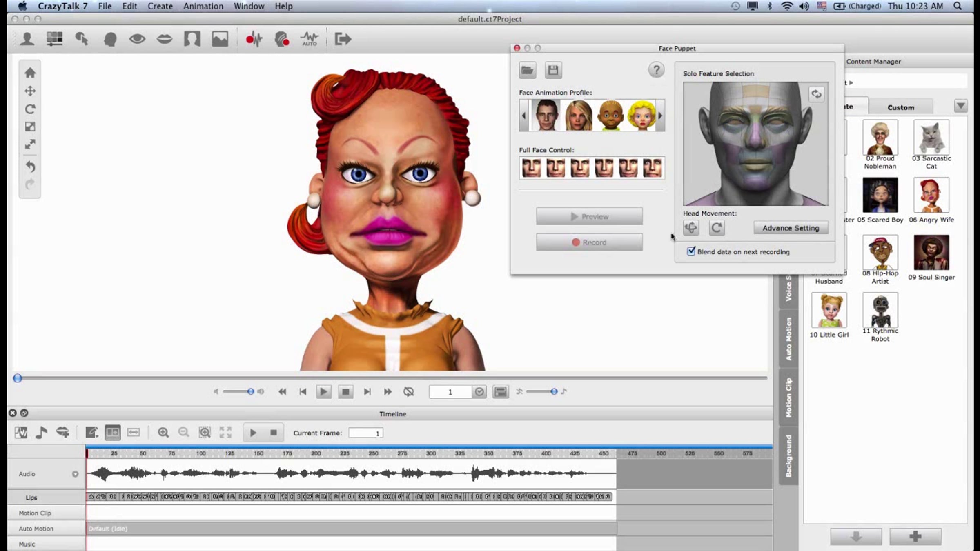This screenshot has height=551, width=980.
Task: Switch to the Custom tab
Action: pos(900,107)
